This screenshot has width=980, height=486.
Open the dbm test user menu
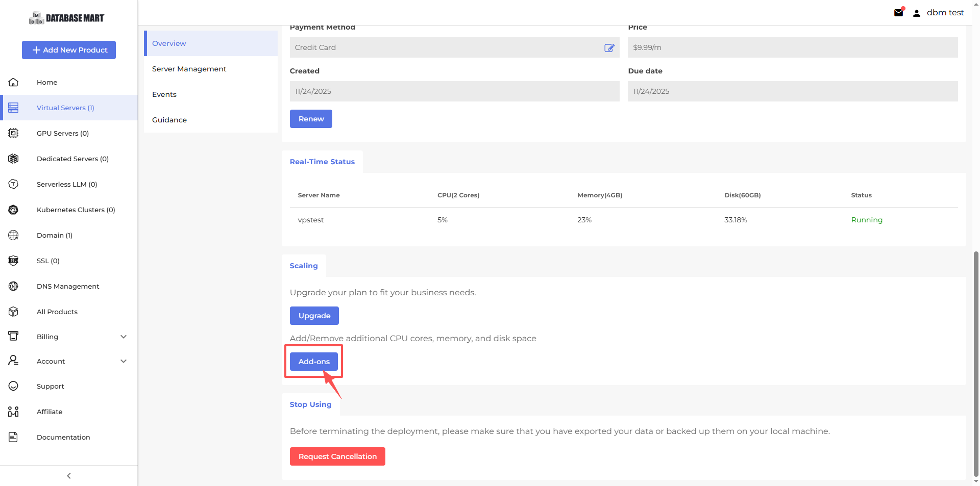tap(945, 13)
